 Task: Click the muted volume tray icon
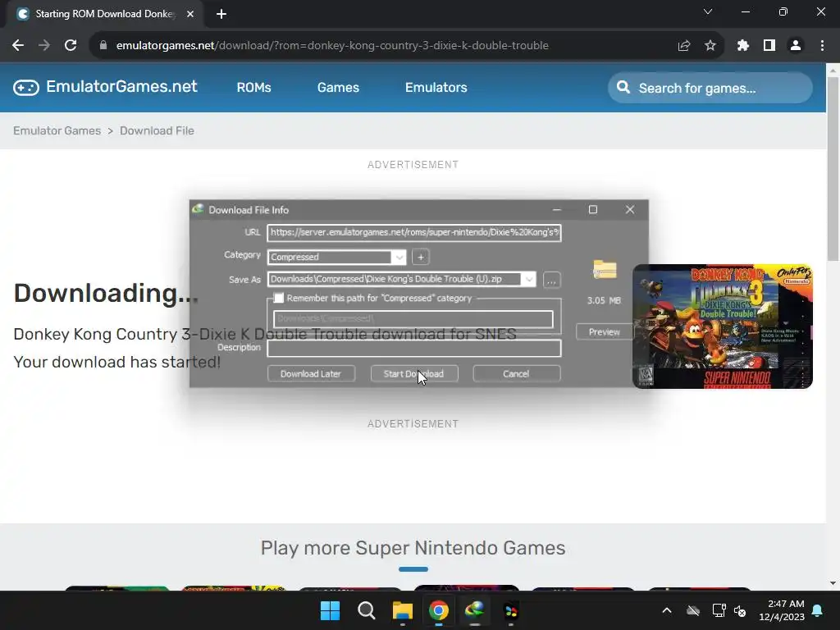tap(741, 610)
